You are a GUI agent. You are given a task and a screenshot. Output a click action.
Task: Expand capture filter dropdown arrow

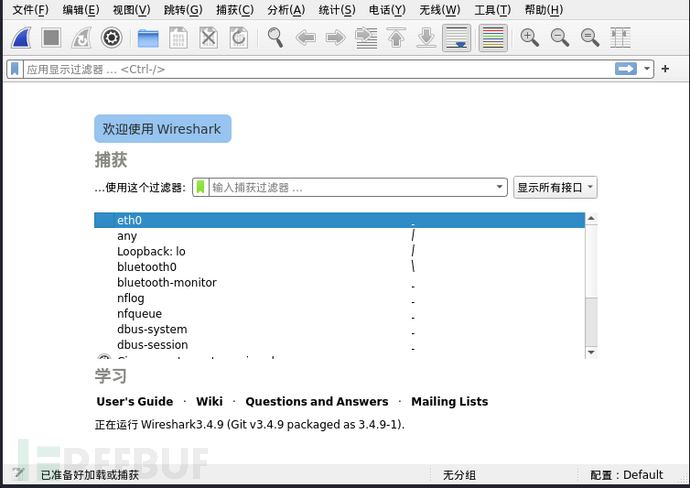point(499,187)
